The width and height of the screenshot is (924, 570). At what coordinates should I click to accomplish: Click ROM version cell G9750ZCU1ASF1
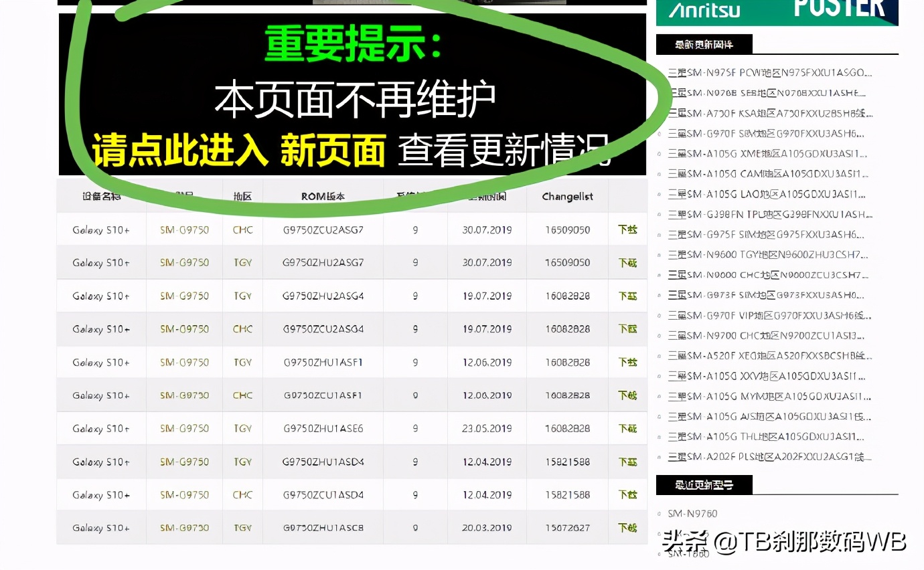pos(323,395)
